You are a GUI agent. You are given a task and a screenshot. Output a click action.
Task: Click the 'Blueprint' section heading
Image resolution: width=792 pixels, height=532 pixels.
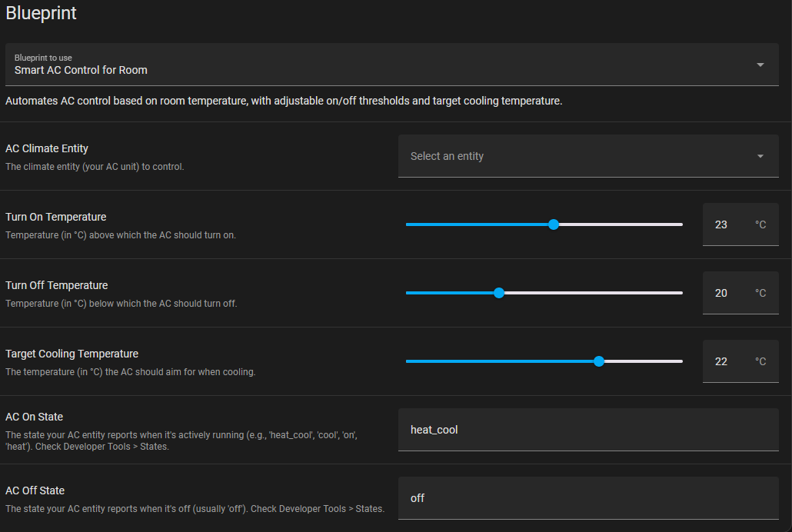[41, 13]
